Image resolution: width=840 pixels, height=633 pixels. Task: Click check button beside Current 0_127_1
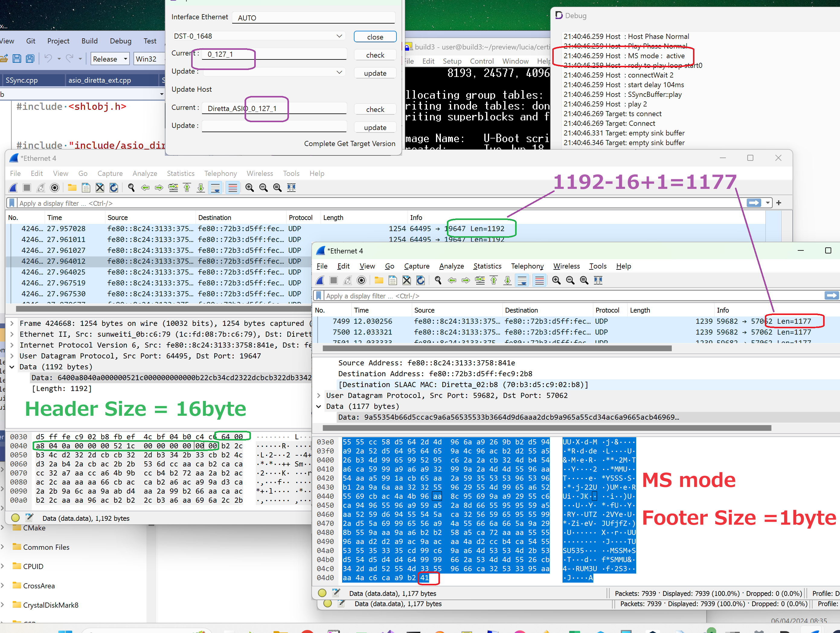(x=375, y=55)
